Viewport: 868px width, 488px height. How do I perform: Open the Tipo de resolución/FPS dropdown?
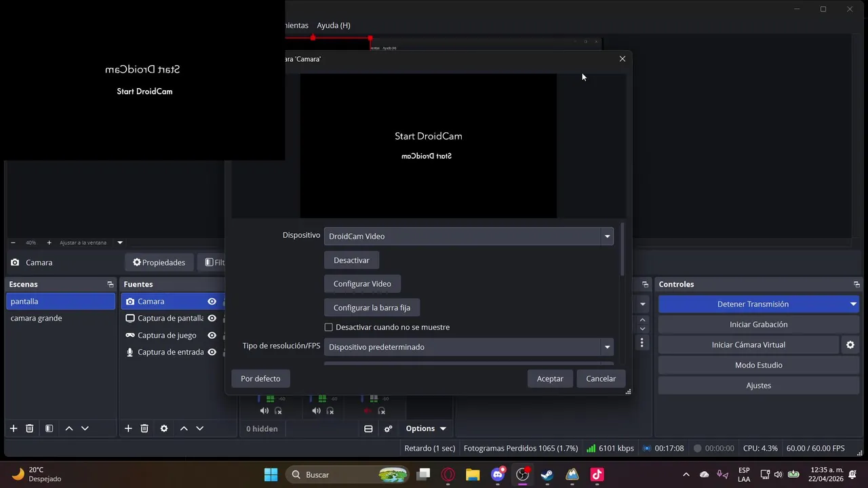coord(469,347)
